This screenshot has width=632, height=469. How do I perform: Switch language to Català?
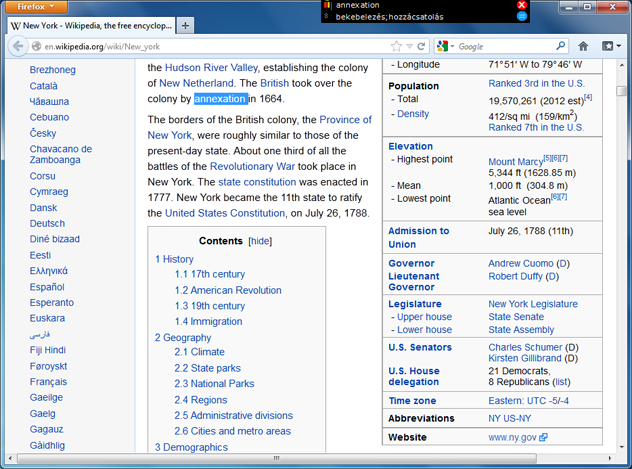coord(44,86)
